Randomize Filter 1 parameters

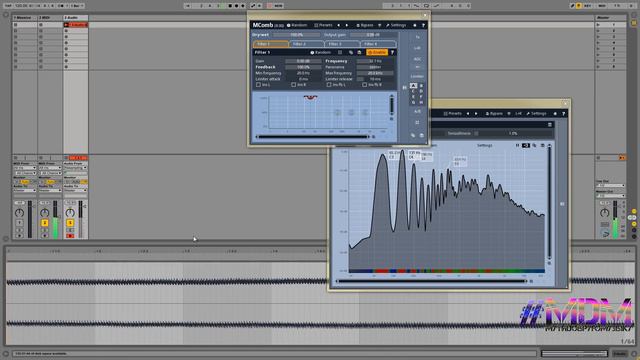[x=320, y=53]
